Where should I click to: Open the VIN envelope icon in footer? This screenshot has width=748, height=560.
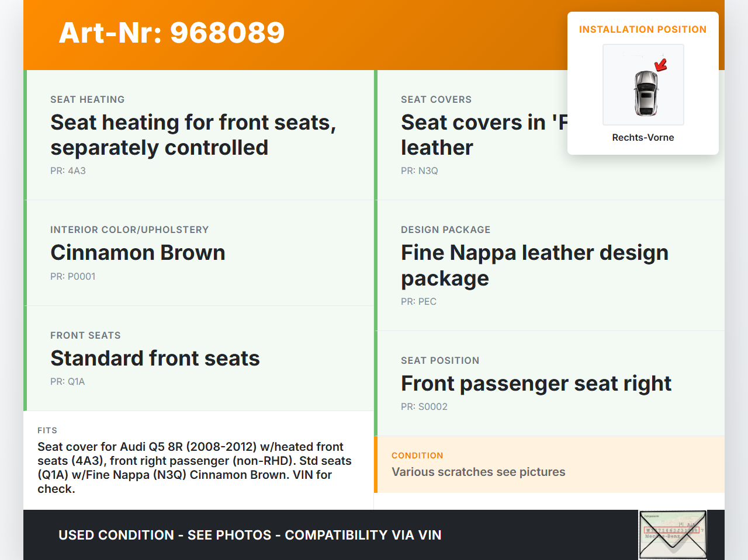(673, 535)
